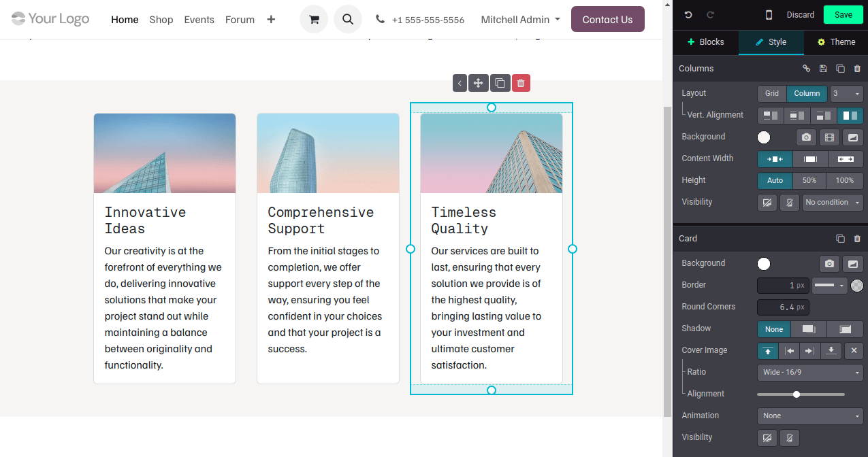The width and height of the screenshot is (868, 457).
Task: Open the Animation dropdown set to None
Action: click(809, 416)
